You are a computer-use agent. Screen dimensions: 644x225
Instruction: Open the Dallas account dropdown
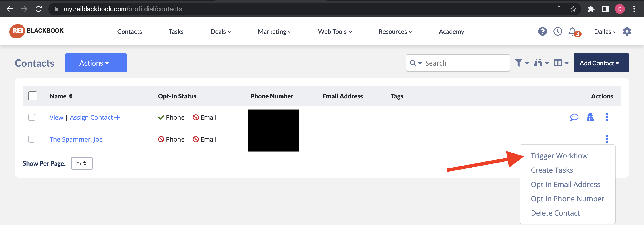click(605, 32)
